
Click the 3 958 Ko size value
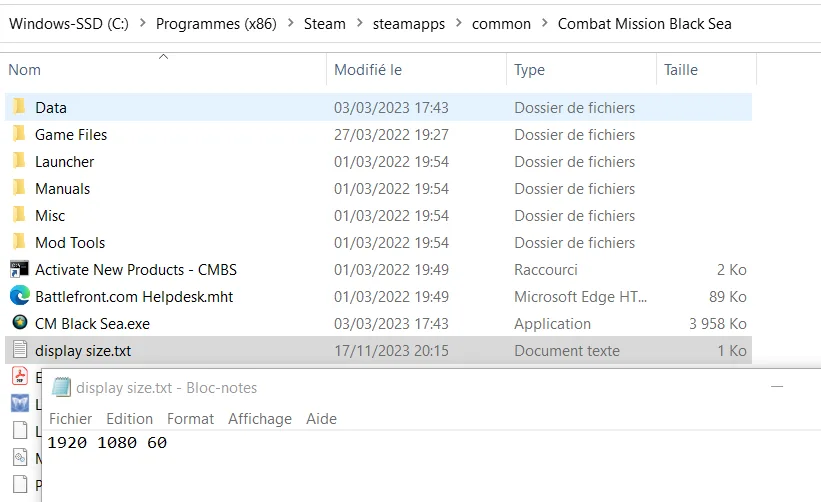click(717, 324)
